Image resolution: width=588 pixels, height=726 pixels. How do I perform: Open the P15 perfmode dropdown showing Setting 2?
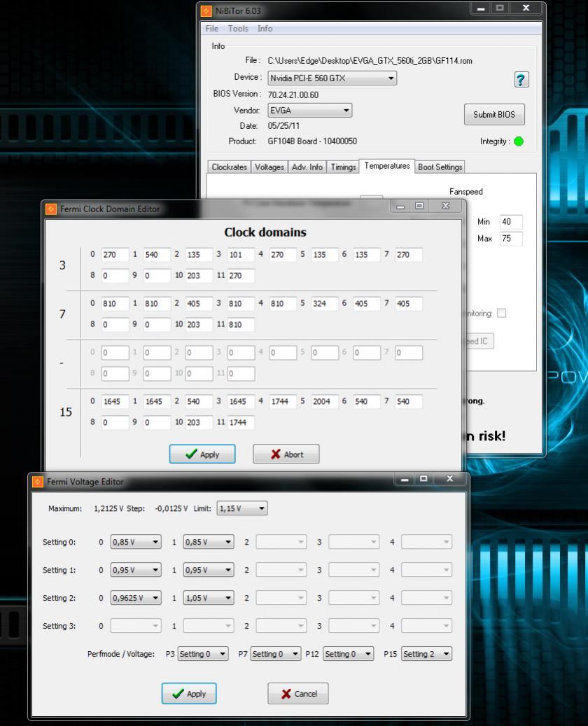(x=426, y=654)
